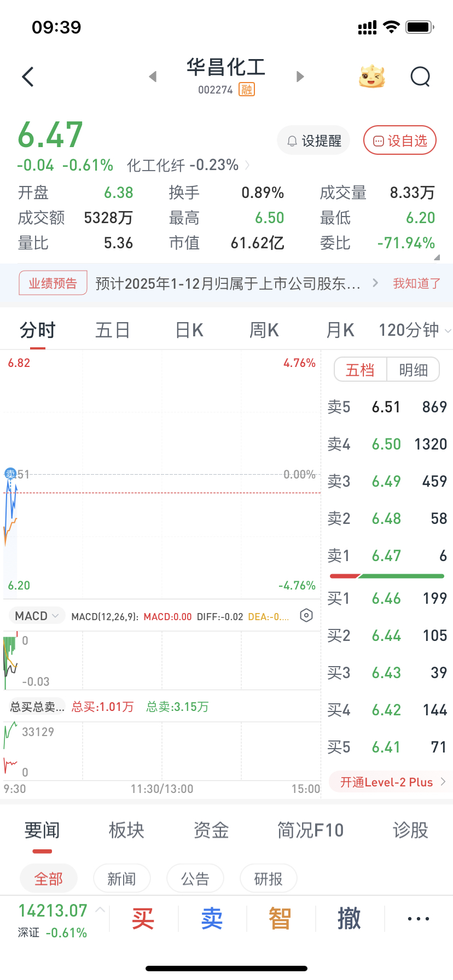The width and height of the screenshot is (453, 980).
Task: Open MACD indicator settings hexagon icon
Action: tap(306, 616)
